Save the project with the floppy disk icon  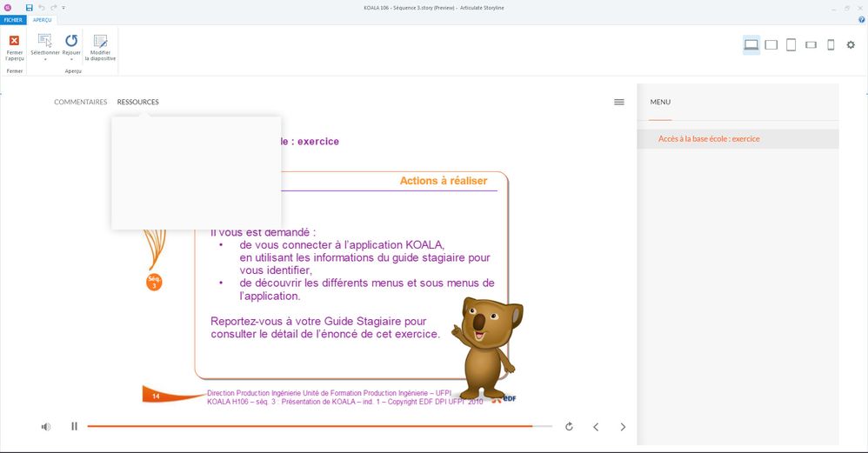click(30, 8)
